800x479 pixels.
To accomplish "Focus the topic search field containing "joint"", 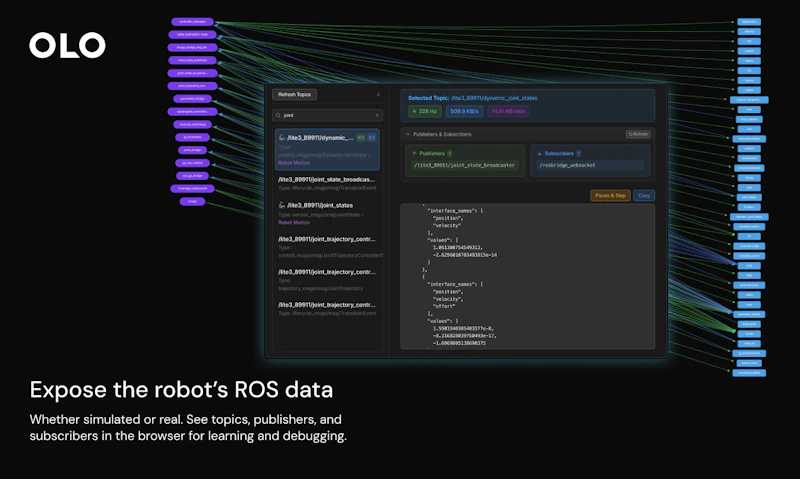I will tap(328, 115).
